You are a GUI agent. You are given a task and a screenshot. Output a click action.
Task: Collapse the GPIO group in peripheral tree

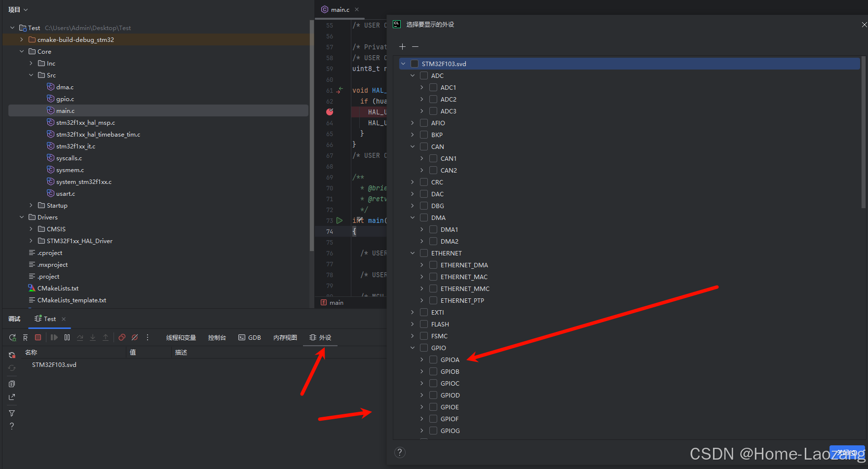pyautogui.click(x=413, y=348)
